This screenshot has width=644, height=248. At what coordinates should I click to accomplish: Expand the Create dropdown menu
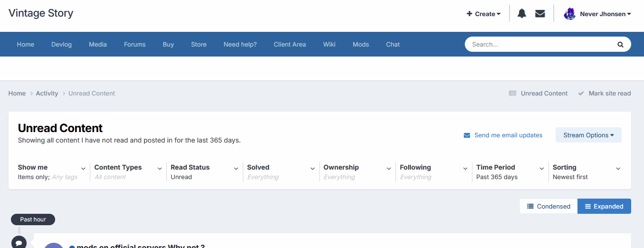click(483, 14)
